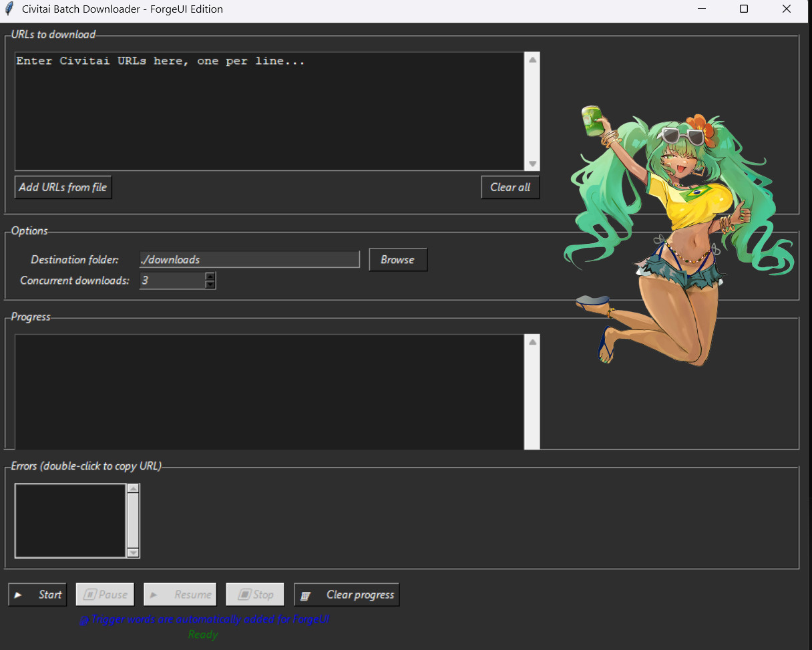Click the Trigger words ForgeUI notice

(x=204, y=619)
